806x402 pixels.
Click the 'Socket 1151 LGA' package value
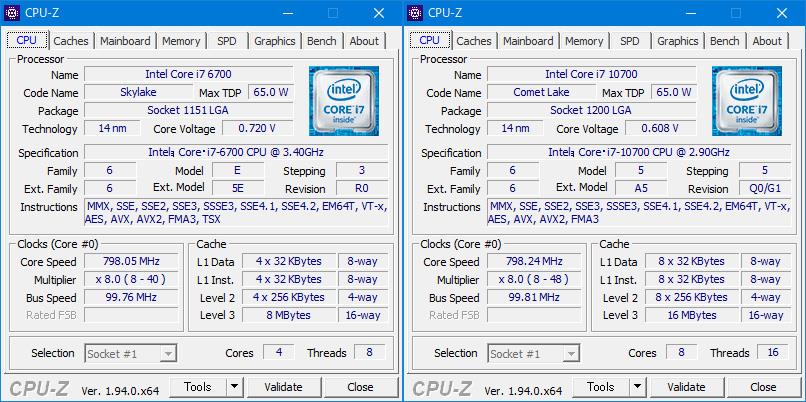pos(189,110)
